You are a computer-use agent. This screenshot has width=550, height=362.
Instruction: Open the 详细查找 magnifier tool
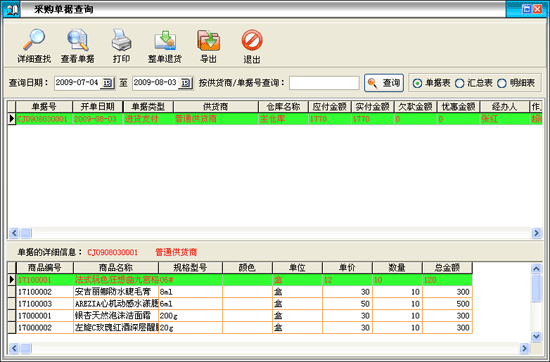(34, 39)
